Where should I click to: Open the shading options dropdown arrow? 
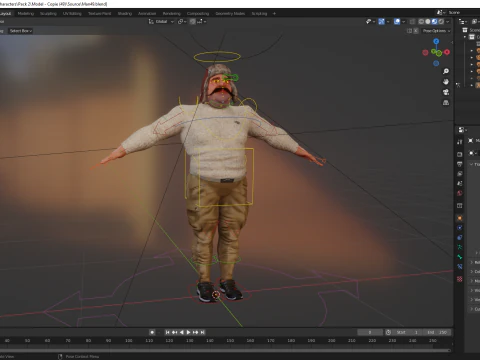click(448, 21)
